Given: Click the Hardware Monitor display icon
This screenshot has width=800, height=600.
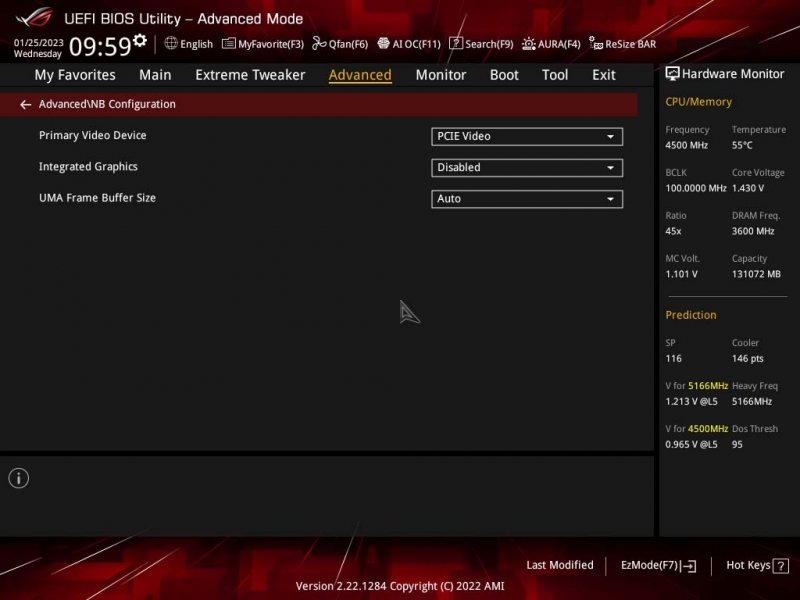Looking at the screenshot, I should [672, 74].
